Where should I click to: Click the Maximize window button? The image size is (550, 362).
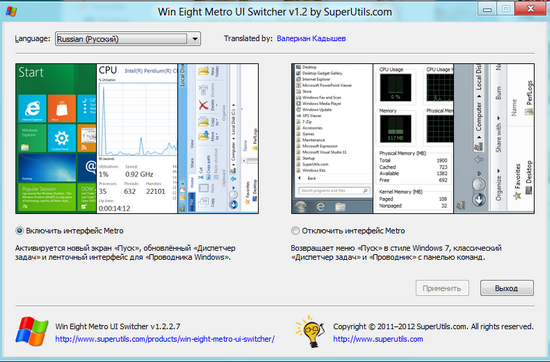click(x=506, y=9)
